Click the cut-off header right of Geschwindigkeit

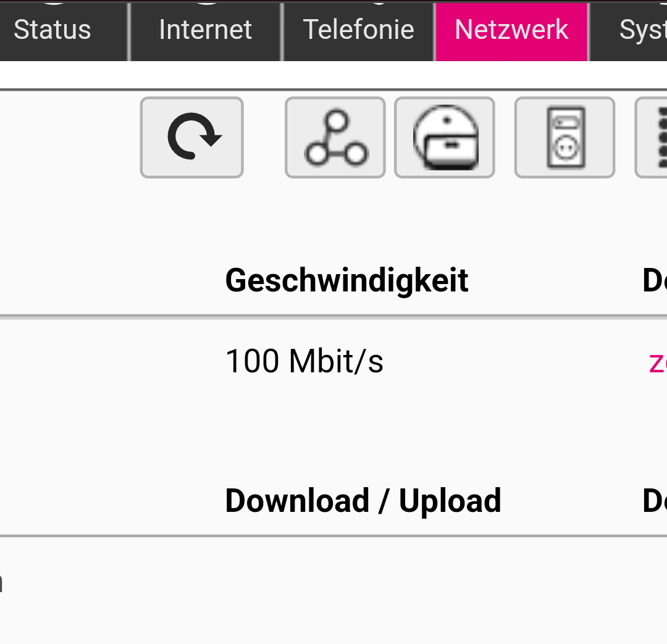point(655,280)
